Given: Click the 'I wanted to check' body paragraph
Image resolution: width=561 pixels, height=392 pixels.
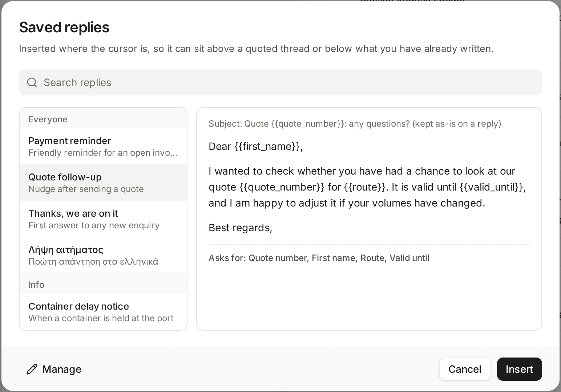Looking at the screenshot, I should pyautogui.click(x=367, y=187).
